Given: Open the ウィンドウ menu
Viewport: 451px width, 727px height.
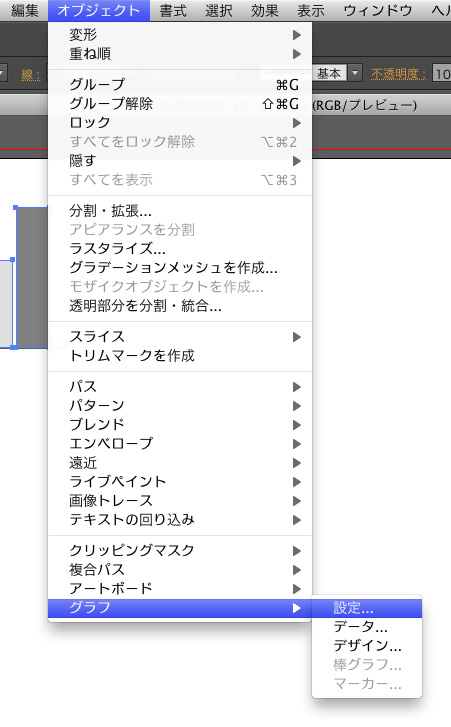Looking at the screenshot, I should click(x=378, y=10).
